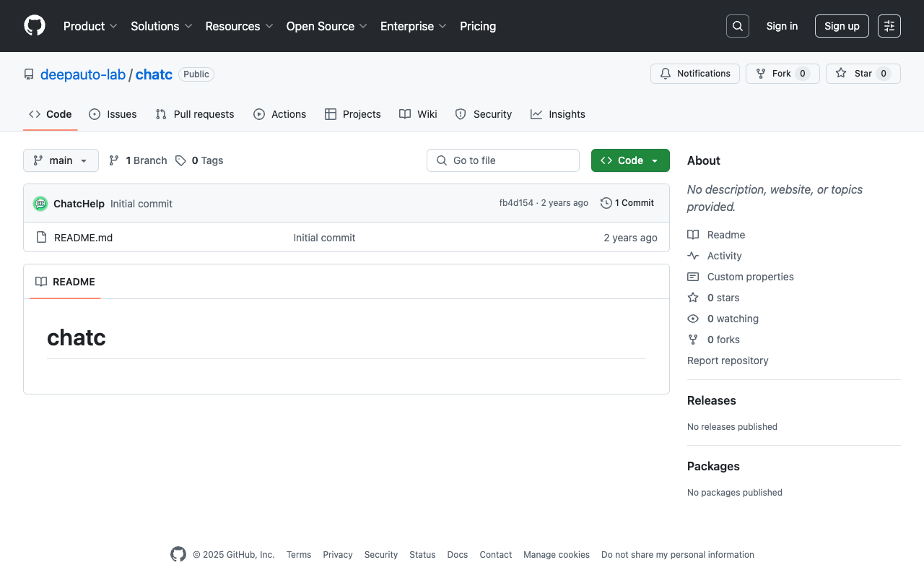The height and width of the screenshot is (578, 924).
Task: Open the Packages heading link
Action: pyautogui.click(x=713, y=466)
